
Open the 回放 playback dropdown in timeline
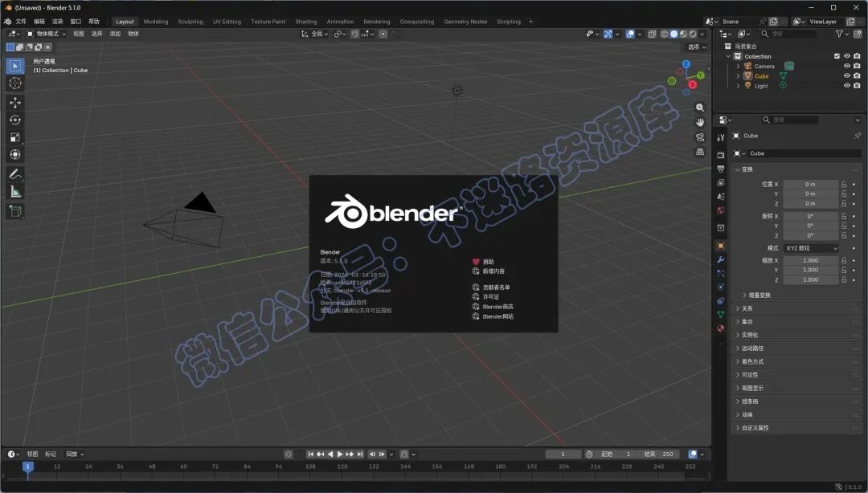[x=75, y=454]
